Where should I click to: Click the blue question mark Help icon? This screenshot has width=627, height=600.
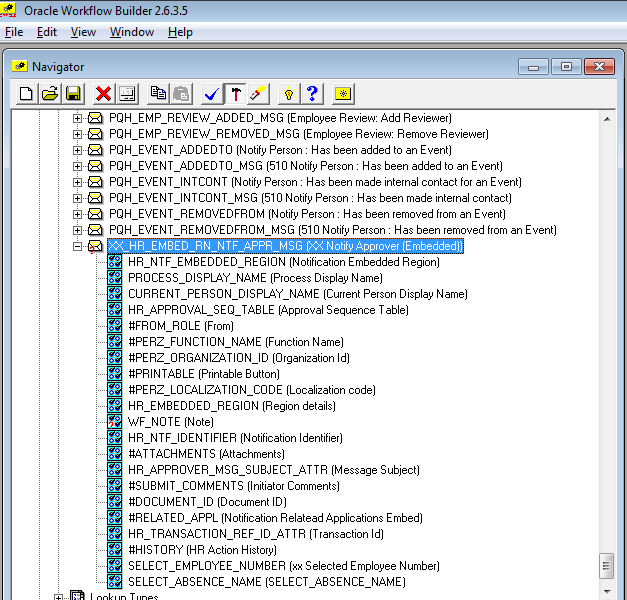point(312,94)
